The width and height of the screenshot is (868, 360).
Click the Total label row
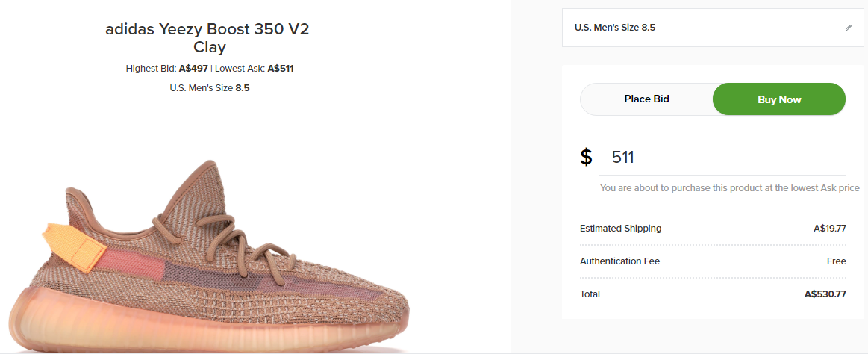(x=590, y=294)
